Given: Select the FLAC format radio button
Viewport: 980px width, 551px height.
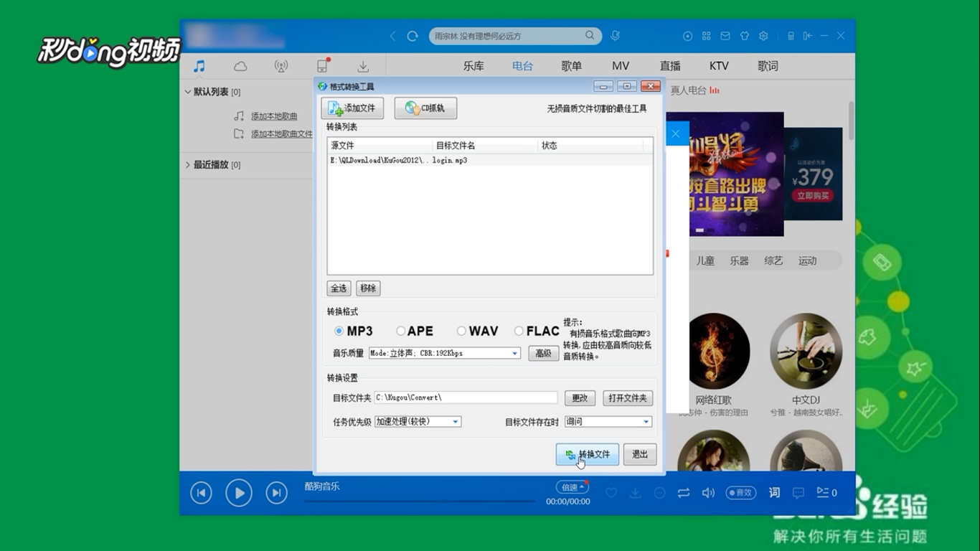Looking at the screenshot, I should pos(519,331).
